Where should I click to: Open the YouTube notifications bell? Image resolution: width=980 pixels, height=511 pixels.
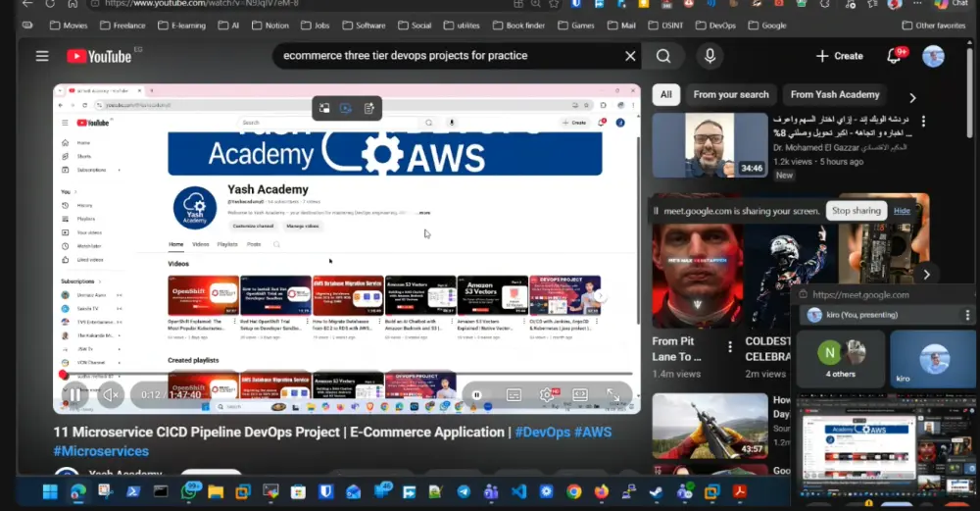click(895, 56)
